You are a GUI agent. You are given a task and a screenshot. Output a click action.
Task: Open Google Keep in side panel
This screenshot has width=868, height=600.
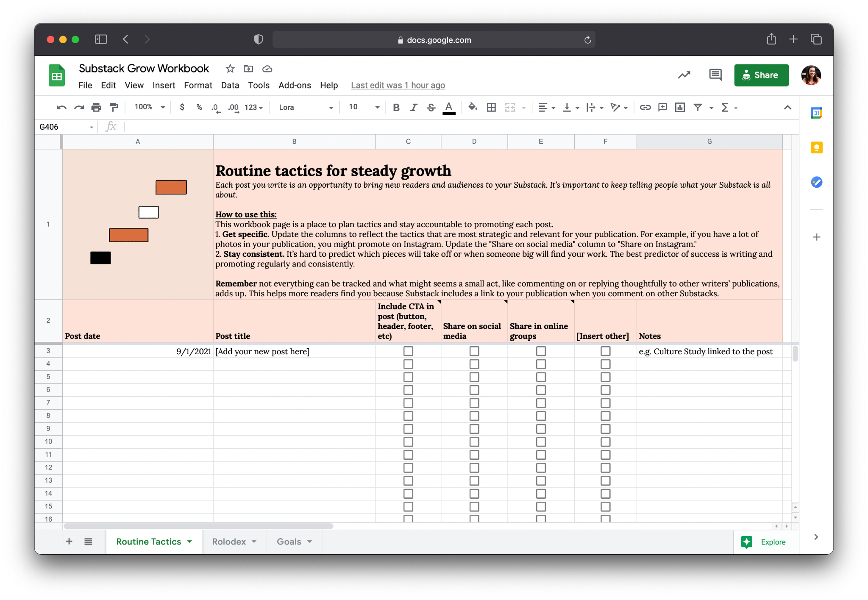click(816, 147)
